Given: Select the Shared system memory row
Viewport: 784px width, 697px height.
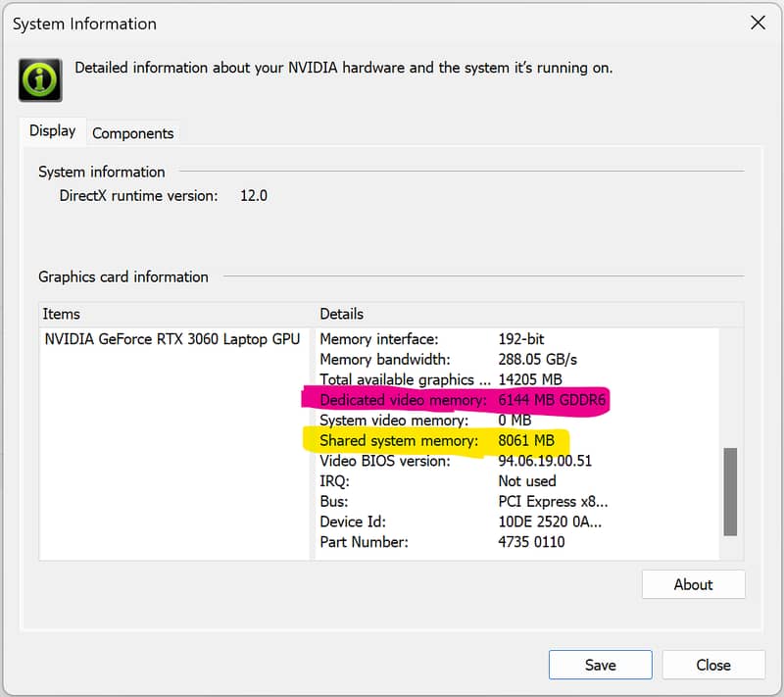Looking at the screenshot, I should pos(398,441).
